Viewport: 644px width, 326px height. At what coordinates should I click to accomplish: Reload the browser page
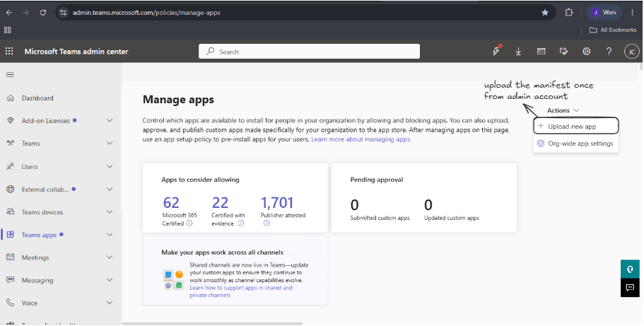click(42, 13)
